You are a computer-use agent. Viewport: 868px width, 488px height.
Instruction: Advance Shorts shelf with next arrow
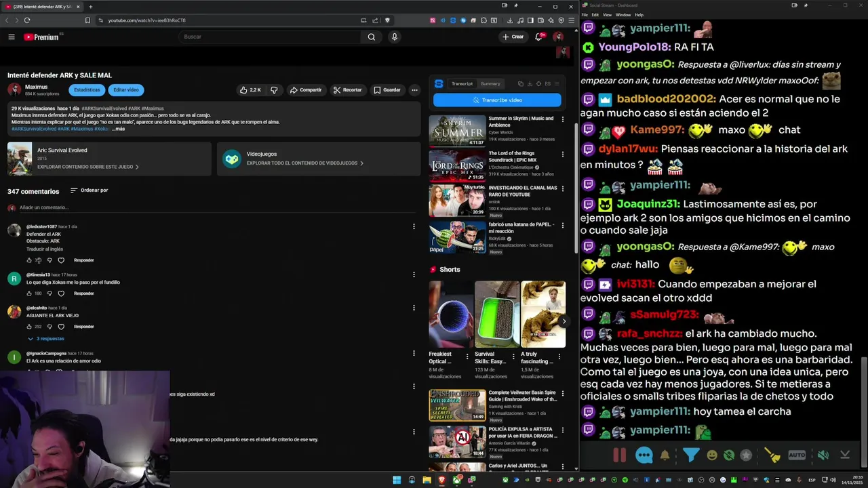click(x=564, y=321)
